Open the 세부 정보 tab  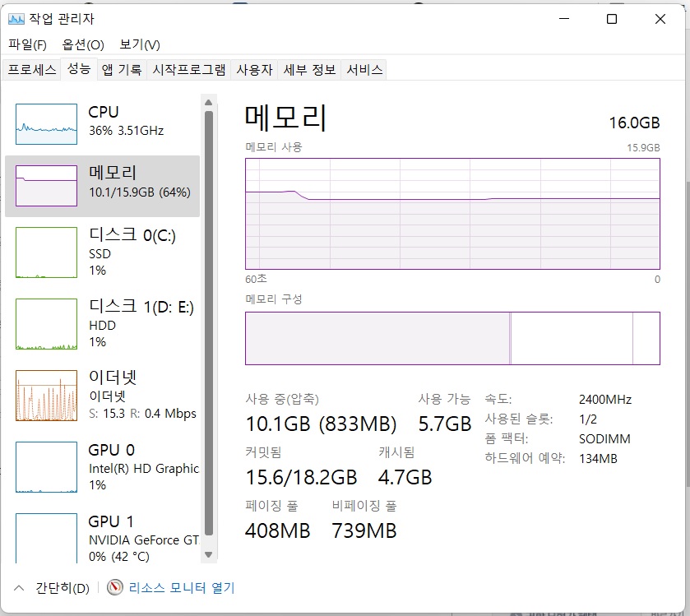point(309,70)
